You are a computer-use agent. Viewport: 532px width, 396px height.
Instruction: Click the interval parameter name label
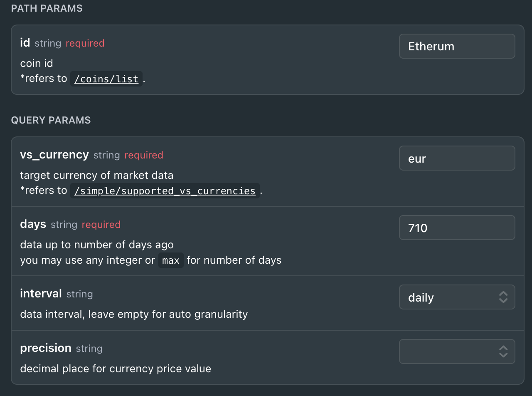41,294
